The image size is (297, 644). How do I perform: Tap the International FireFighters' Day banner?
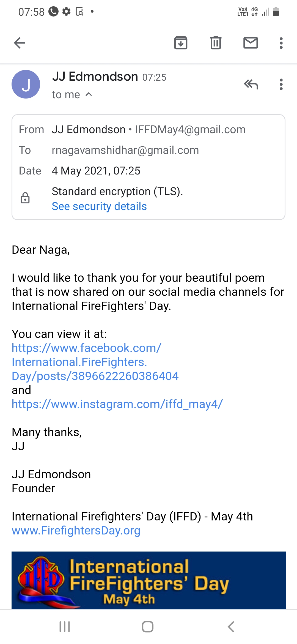click(148, 580)
